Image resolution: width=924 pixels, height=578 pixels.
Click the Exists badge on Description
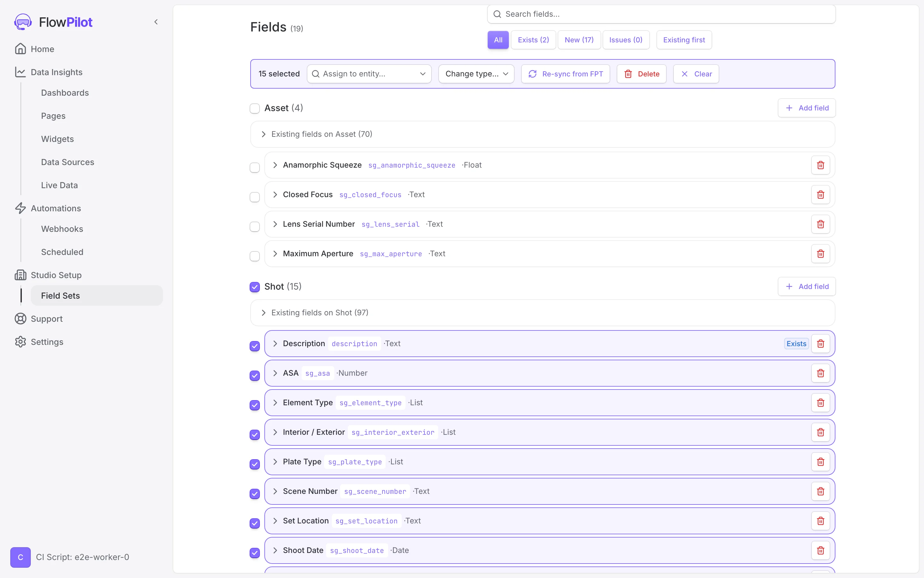pyautogui.click(x=796, y=344)
